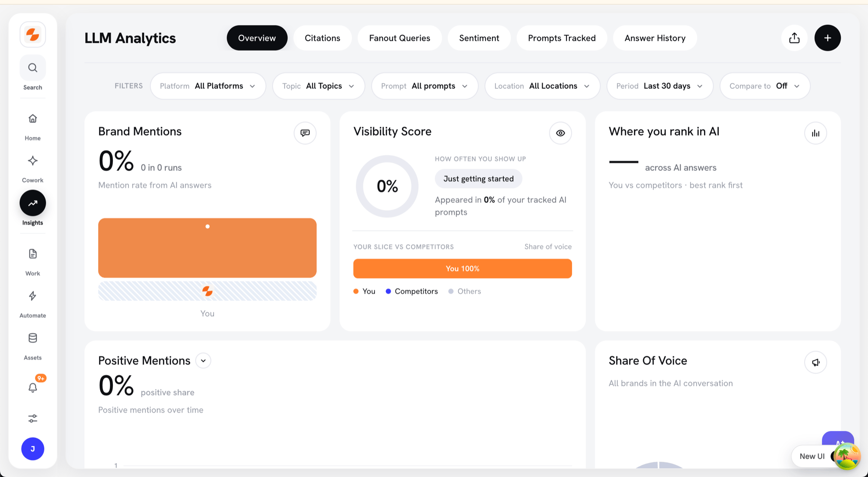Click the 0% visibility donut gauge
This screenshot has height=477, width=868.
[387, 186]
